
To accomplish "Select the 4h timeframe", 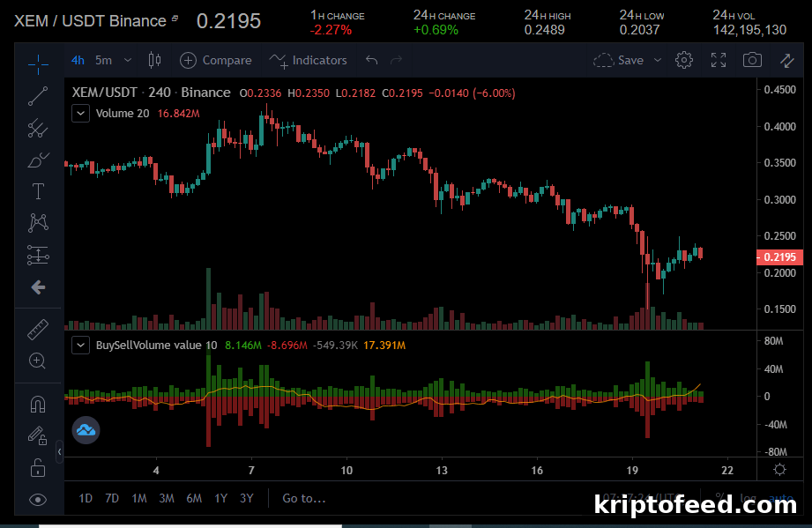I will [78, 61].
